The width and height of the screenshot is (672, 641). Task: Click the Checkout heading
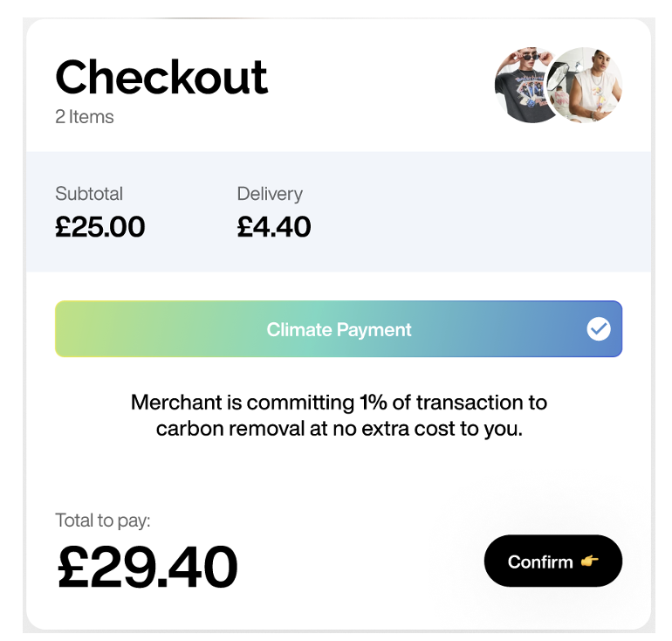161,77
